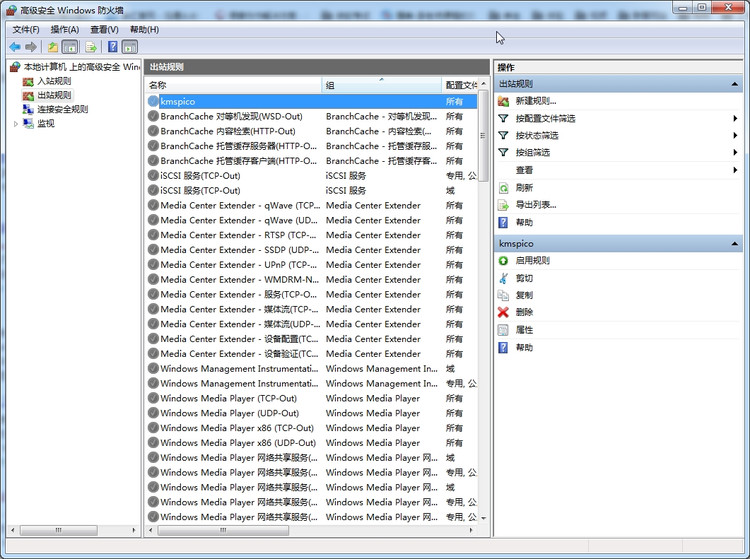Collapse the 出站规则 actions section
The height and width of the screenshot is (559, 750).
tap(735, 84)
